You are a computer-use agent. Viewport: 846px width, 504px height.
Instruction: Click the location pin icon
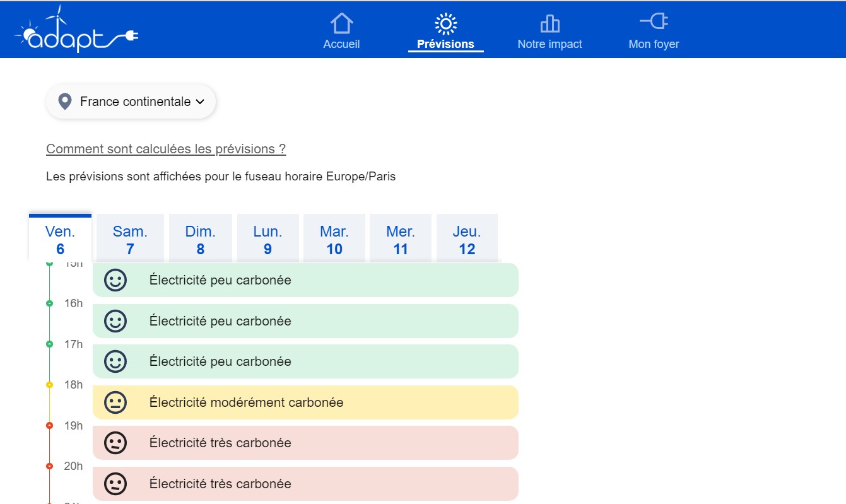coord(64,102)
